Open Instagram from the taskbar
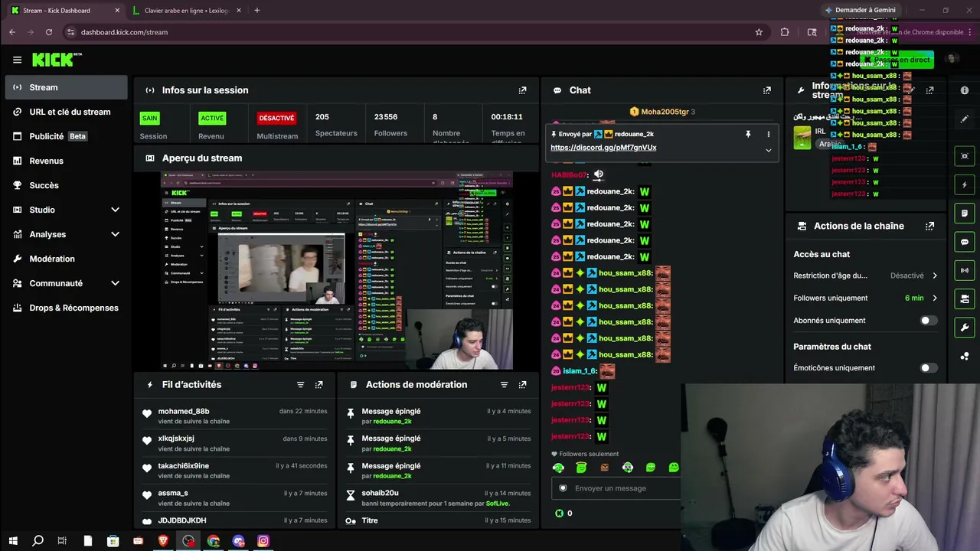980x551 pixels. click(x=263, y=541)
